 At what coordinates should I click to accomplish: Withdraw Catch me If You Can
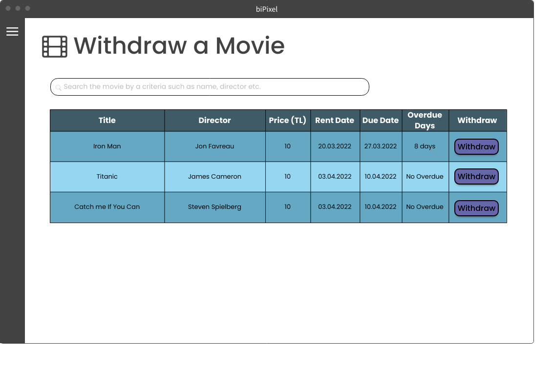pyautogui.click(x=476, y=208)
